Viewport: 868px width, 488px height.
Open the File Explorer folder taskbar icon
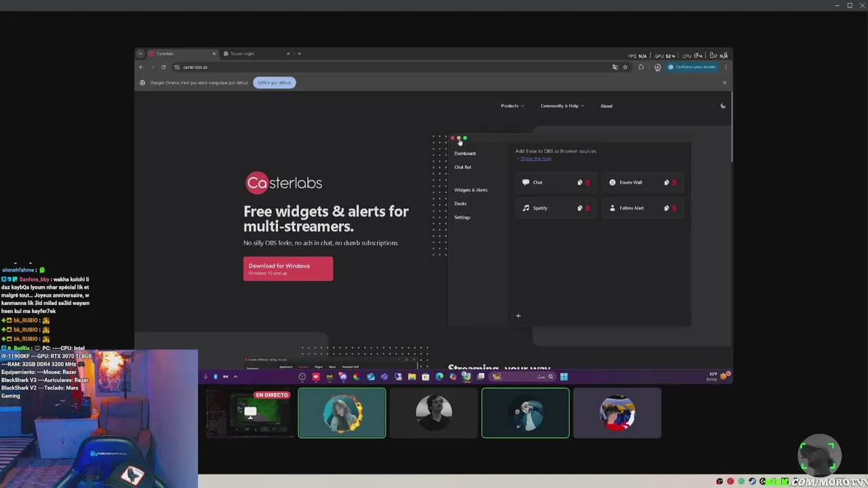coord(412,377)
